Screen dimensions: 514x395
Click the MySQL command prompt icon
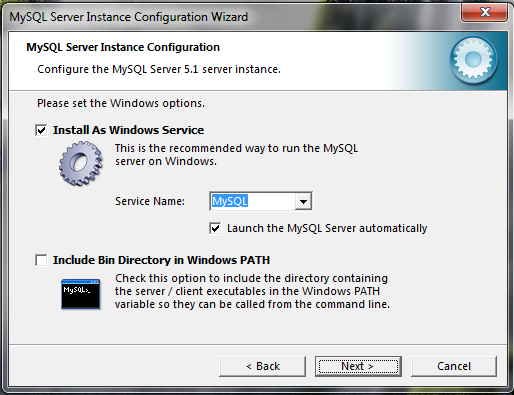click(81, 294)
